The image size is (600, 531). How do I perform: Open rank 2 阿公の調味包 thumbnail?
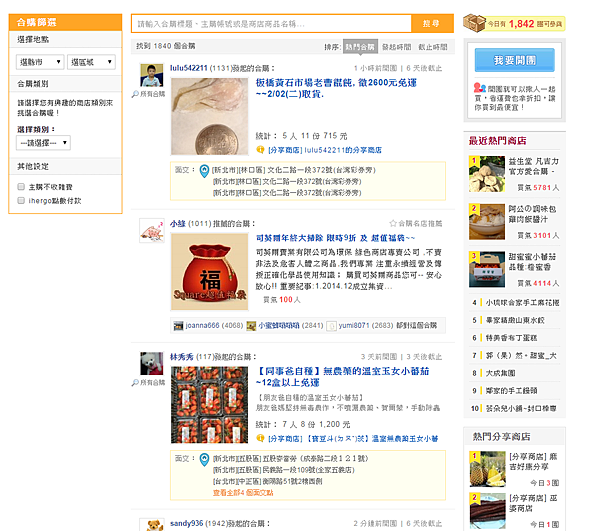click(x=487, y=222)
